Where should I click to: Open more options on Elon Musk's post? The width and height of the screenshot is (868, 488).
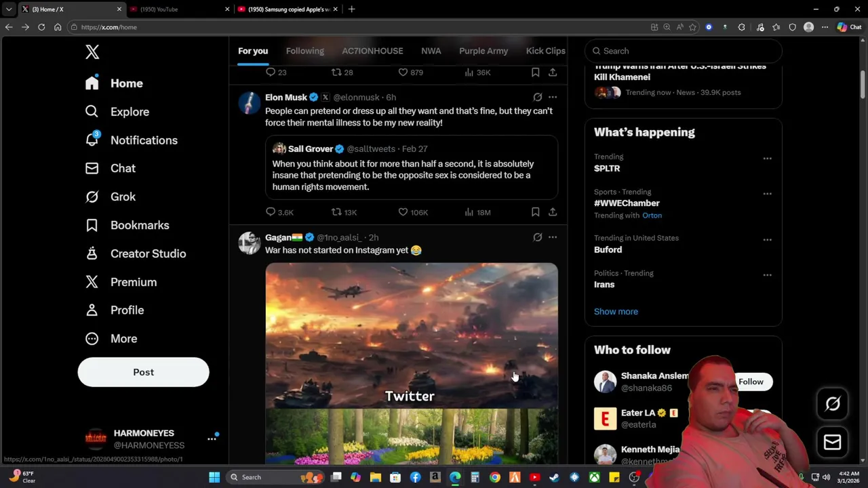point(553,97)
